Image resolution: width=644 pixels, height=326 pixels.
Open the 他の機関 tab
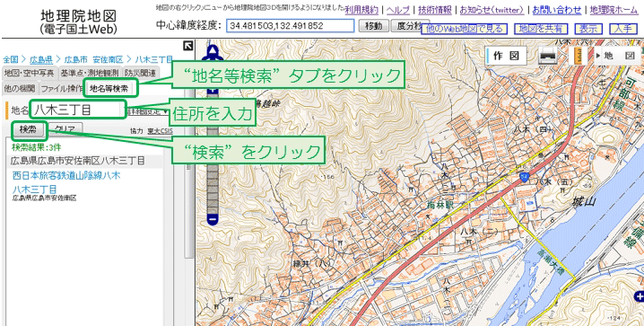coord(20,88)
